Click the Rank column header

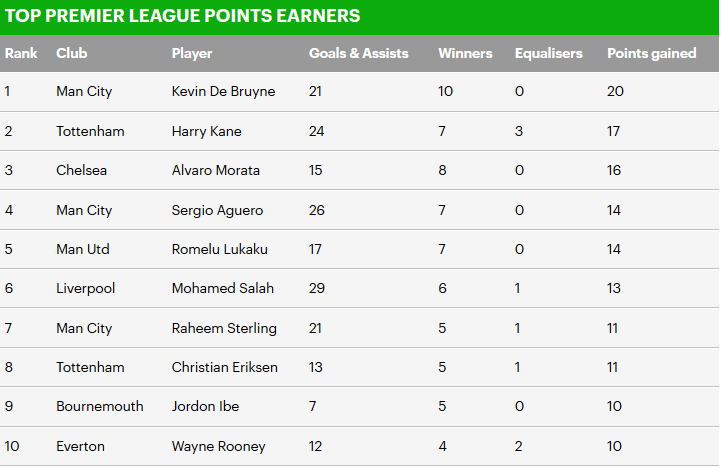pos(21,53)
